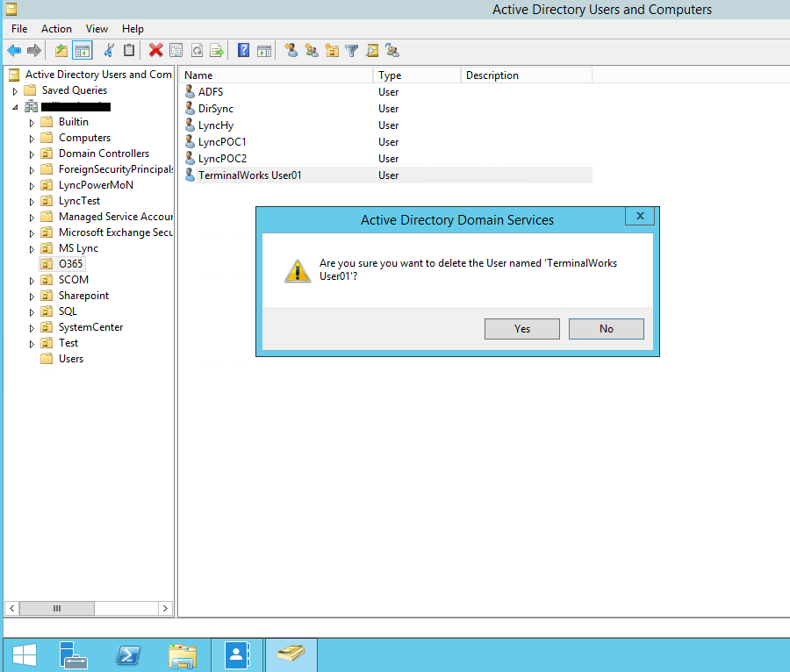Click the Set Filter Options funnel icon
This screenshot has height=672, width=790.
pyautogui.click(x=353, y=50)
